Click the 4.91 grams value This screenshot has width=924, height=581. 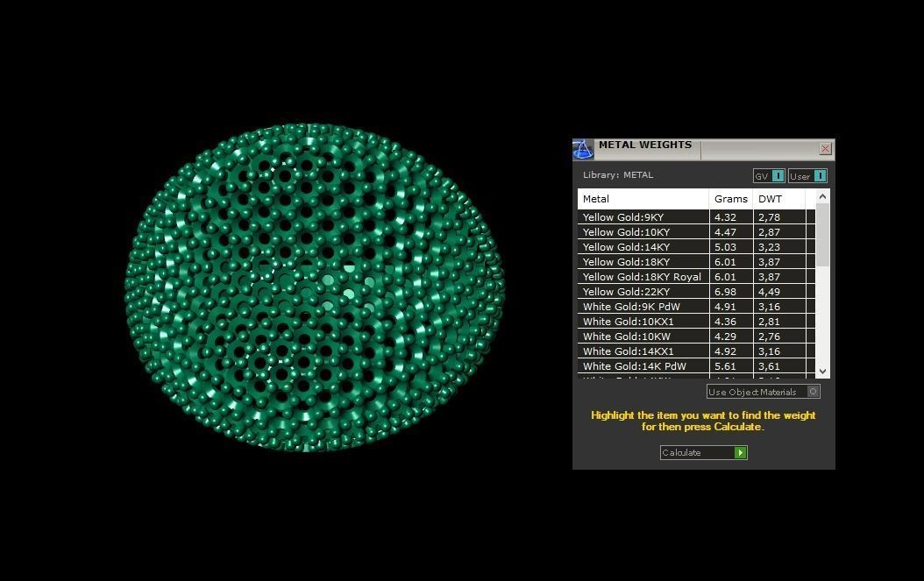tap(725, 307)
